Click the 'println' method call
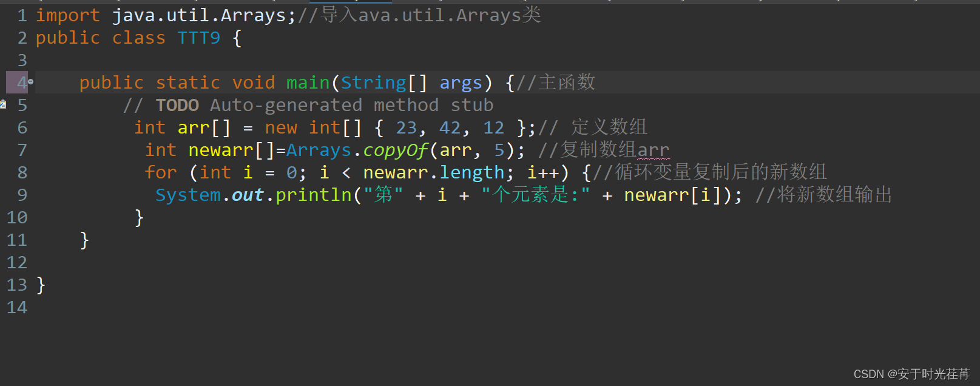This screenshot has height=386, width=980. 314,195
